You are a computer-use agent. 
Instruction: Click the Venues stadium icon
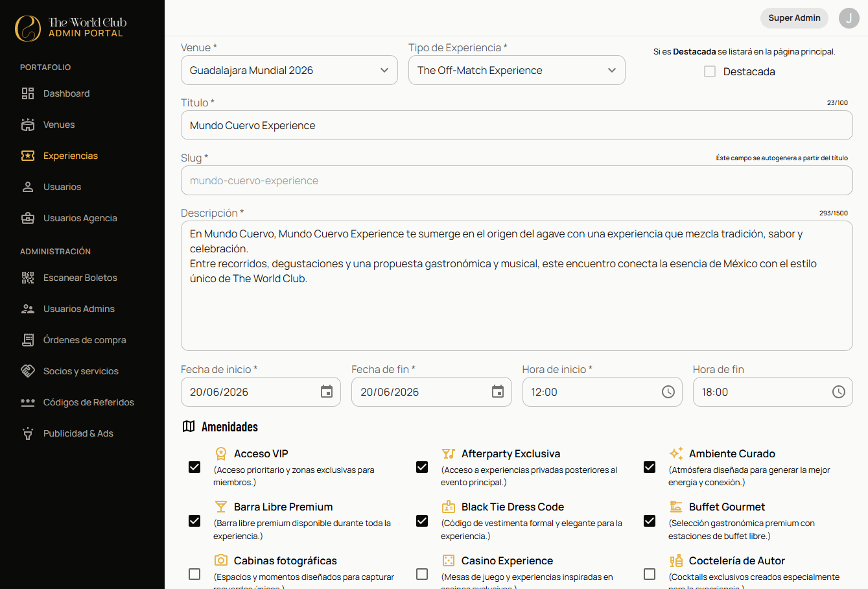coord(28,125)
